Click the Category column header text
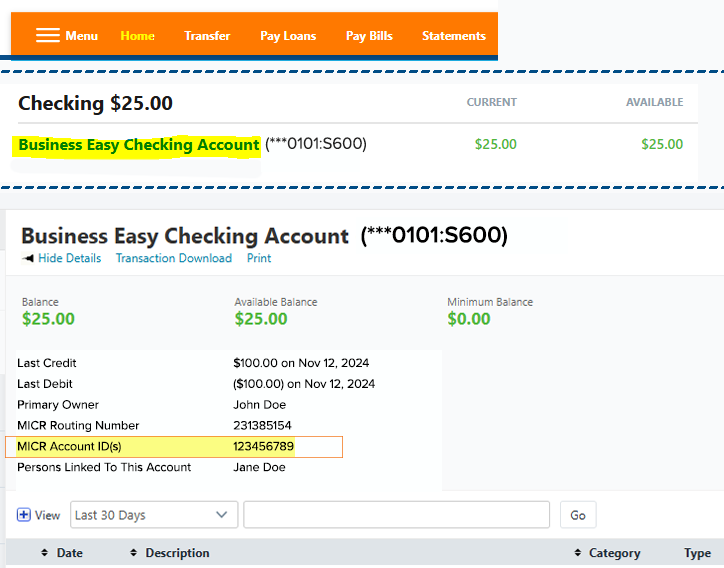This screenshot has height=568, width=724. (x=615, y=553)
